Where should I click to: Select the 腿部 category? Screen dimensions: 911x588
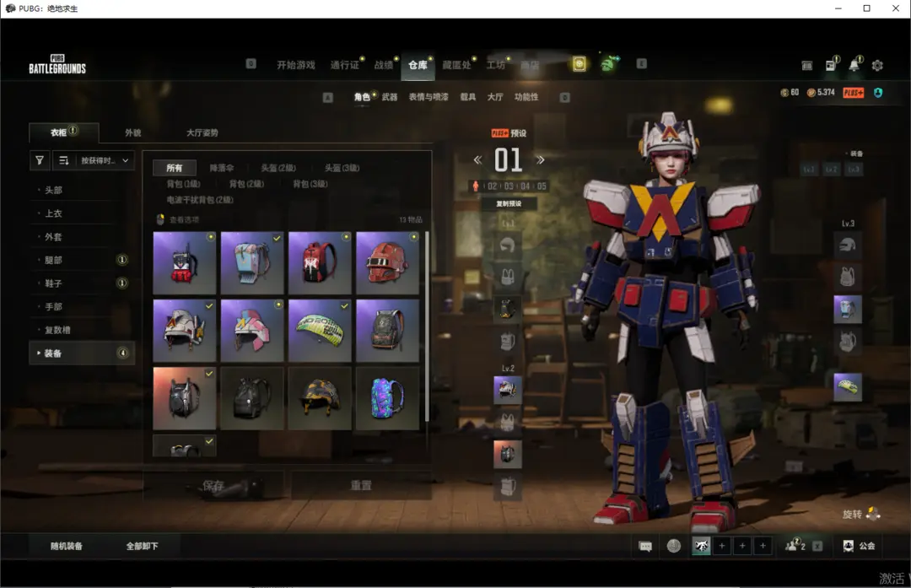point(81,260)
